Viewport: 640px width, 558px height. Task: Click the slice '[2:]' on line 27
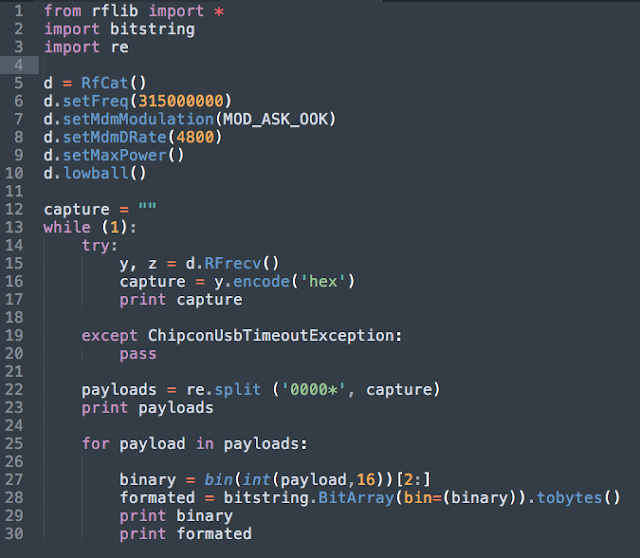[413, 479]
